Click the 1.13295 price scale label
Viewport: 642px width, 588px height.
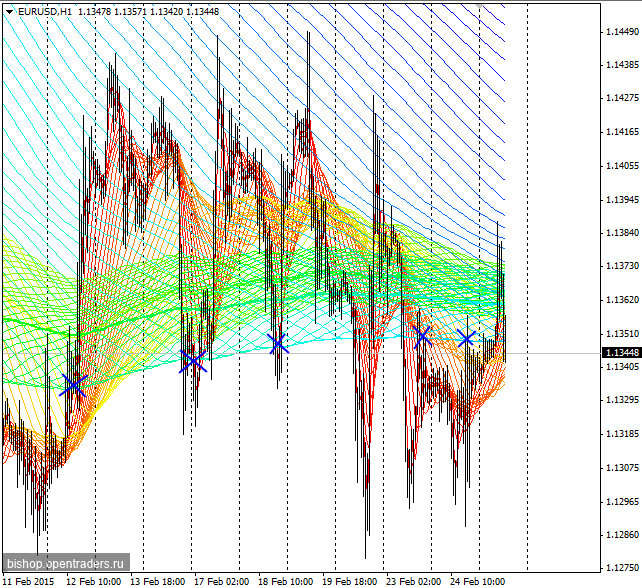point(622,400)
